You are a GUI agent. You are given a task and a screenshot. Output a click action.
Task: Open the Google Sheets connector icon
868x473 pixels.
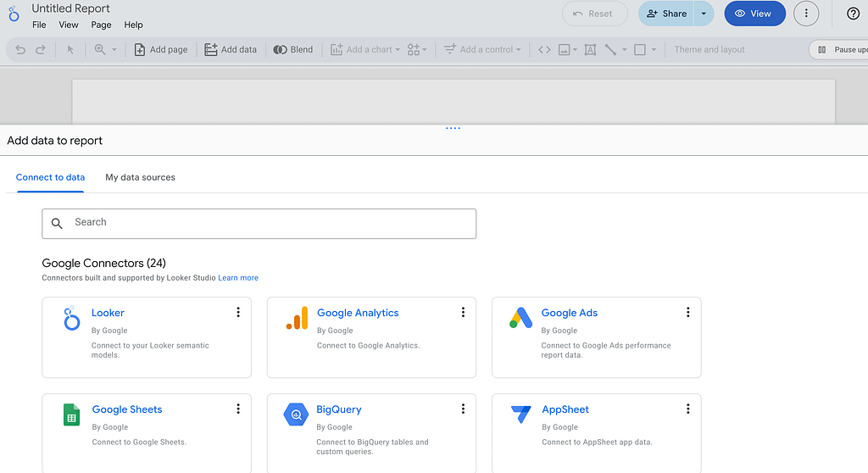(72, 415)
